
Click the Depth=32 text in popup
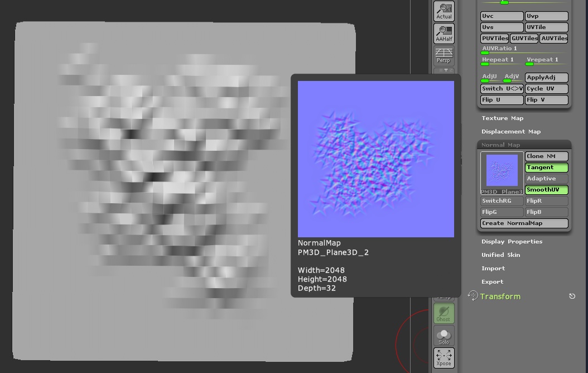[316, 288]
